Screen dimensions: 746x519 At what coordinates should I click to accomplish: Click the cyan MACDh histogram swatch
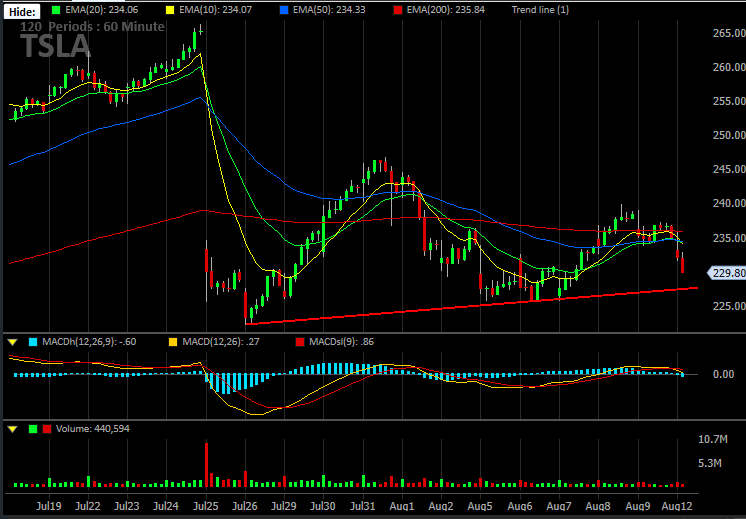tap(33, 342)
